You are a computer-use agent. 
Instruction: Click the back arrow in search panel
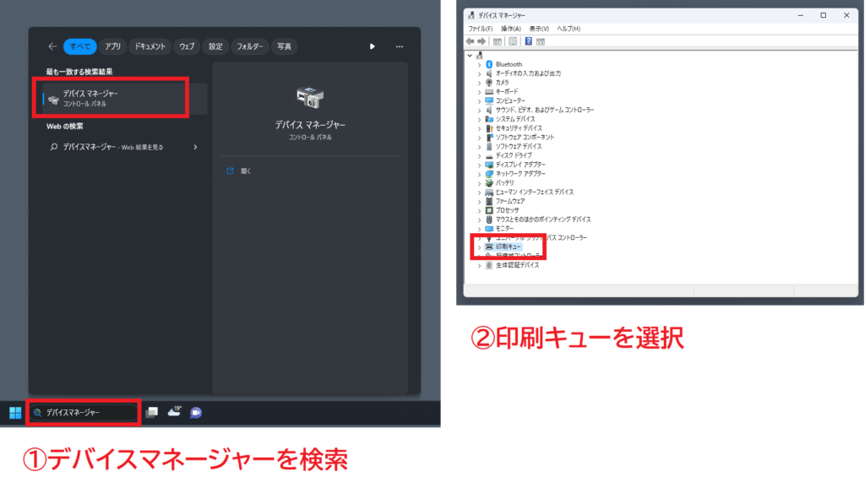coord(52,47)
